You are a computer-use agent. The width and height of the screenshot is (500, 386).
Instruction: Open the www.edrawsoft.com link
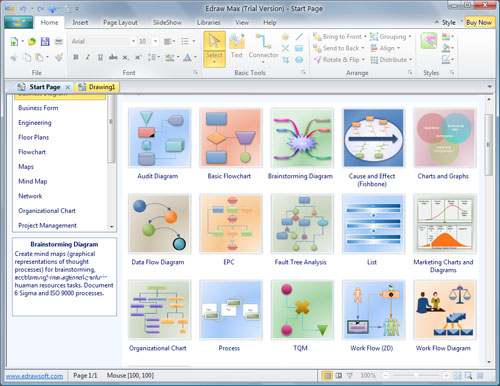coord(35,376)
